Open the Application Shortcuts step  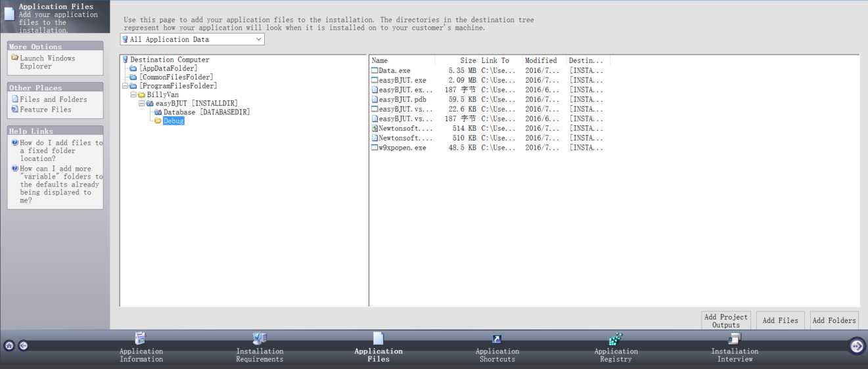pos(497,347)
